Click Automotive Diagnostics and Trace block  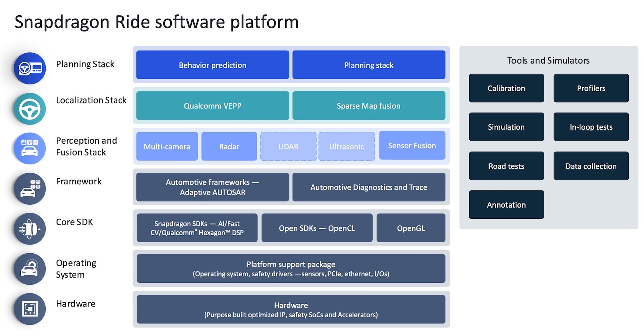coord(369,187)
